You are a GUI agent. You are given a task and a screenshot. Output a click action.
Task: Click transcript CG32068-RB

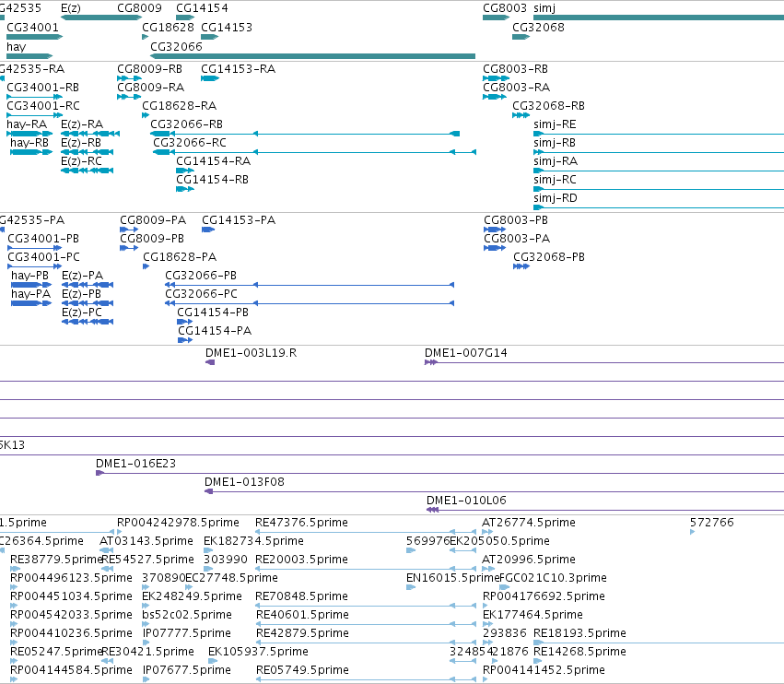548,106
